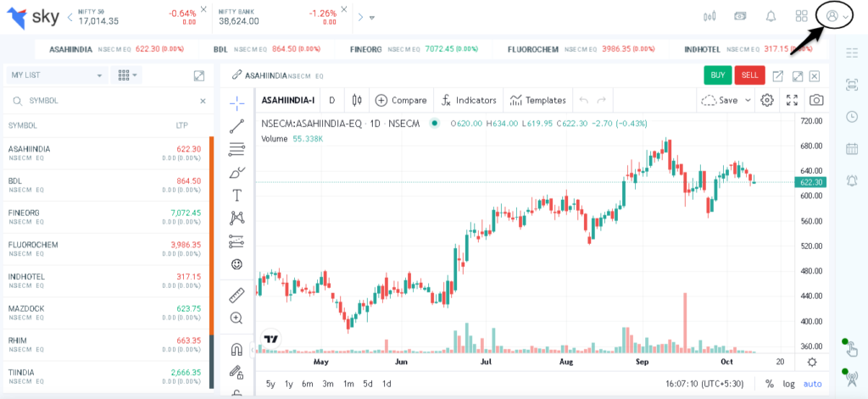Toggle percent price scale
This screenshot has height=399, width=868.
click(770, 384)
